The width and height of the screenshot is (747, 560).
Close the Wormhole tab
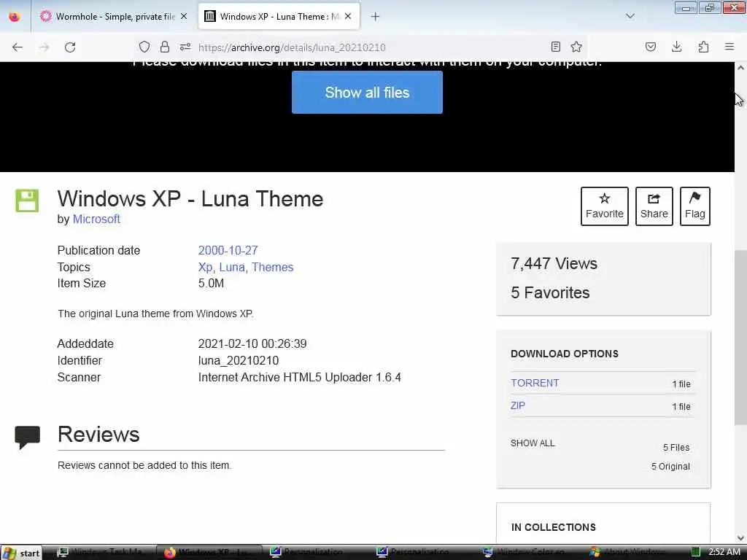click(x=184, y=16)
